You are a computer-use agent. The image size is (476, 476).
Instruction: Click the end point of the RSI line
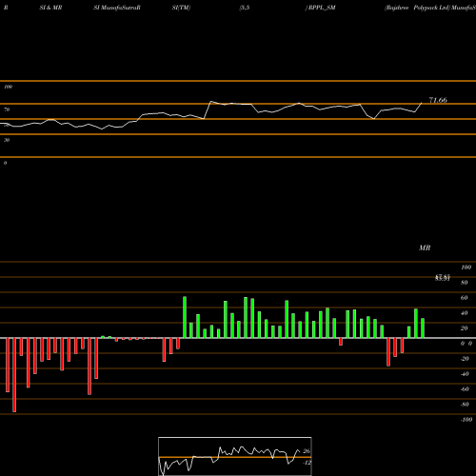pyautogui.click(x=422, y=103)
